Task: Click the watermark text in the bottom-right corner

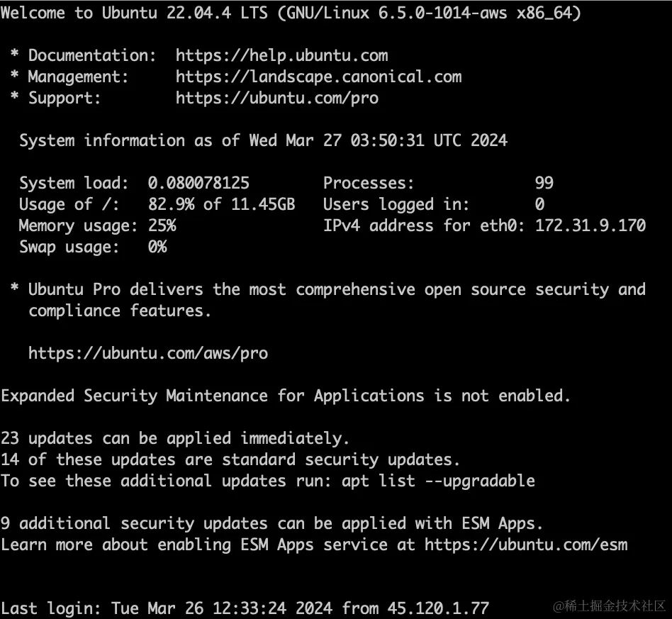Action: pyautogui.click(x=610, y=606)
